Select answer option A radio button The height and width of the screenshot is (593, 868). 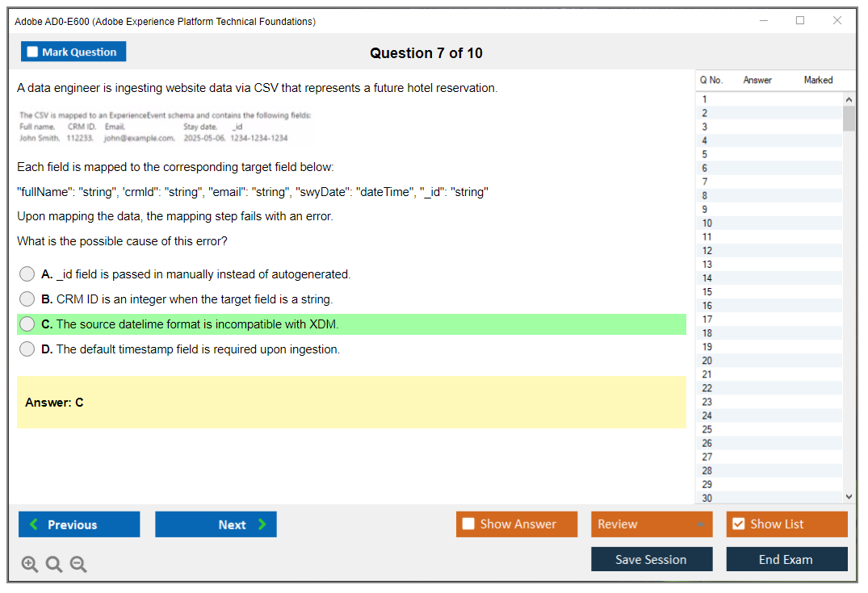27,274
